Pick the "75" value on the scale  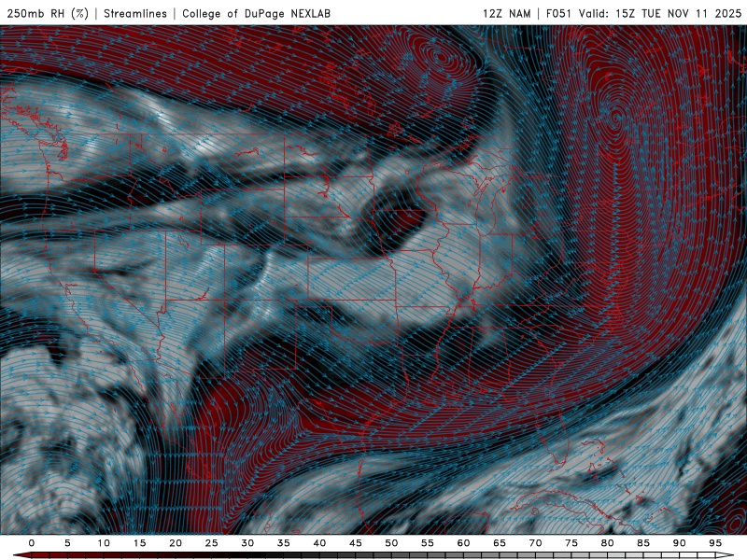click(571, 543)
